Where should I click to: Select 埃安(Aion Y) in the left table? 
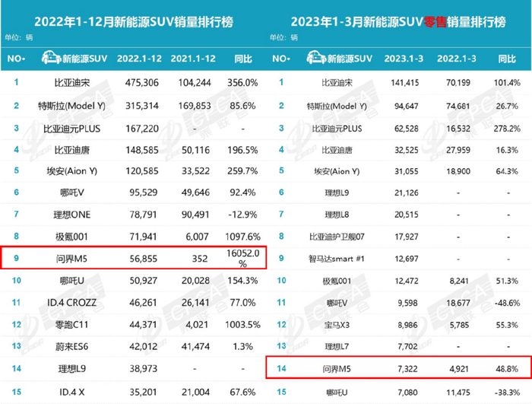[x=72, y=171]
